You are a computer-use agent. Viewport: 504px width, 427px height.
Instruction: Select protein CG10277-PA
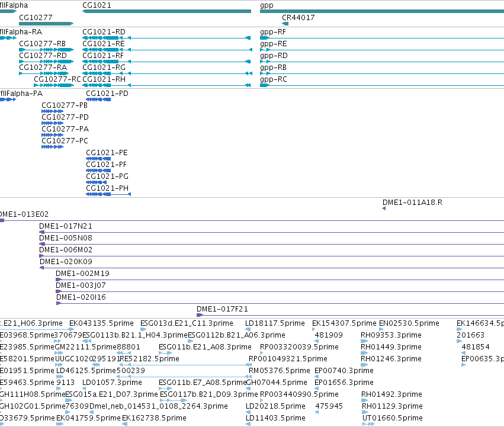pos(52,135)
